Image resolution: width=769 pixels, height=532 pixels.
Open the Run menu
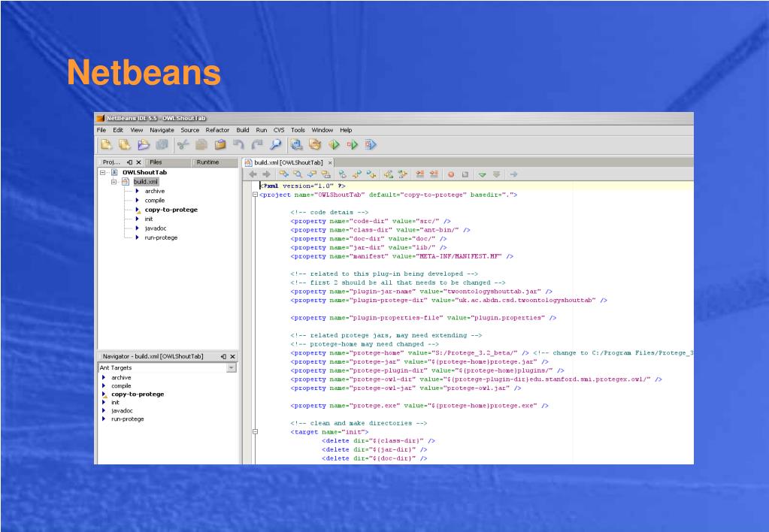[x=262, y=130]
